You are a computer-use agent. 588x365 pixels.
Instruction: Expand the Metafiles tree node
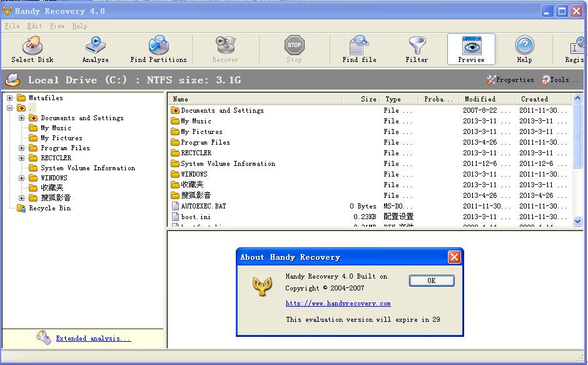click(10, 98)
